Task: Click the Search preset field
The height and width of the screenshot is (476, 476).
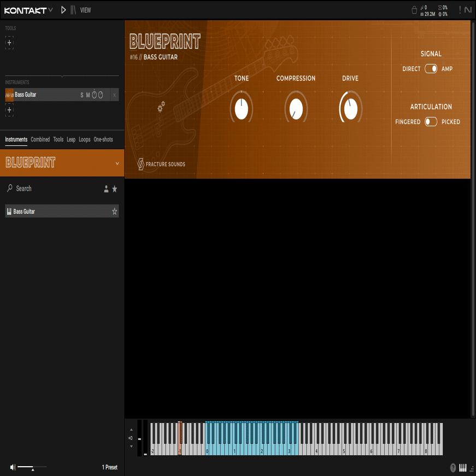Action: click(55, 189)
